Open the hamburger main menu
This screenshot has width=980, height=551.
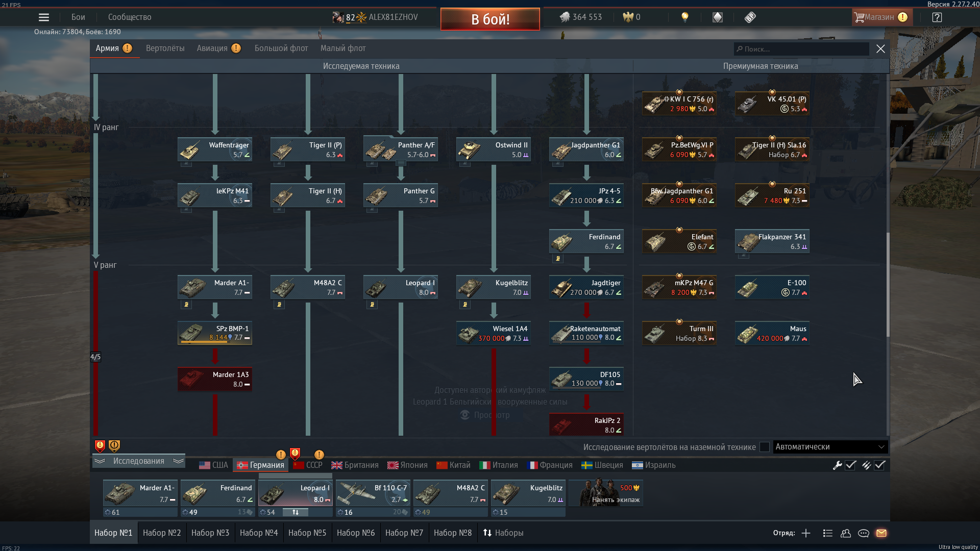[44, 17]
